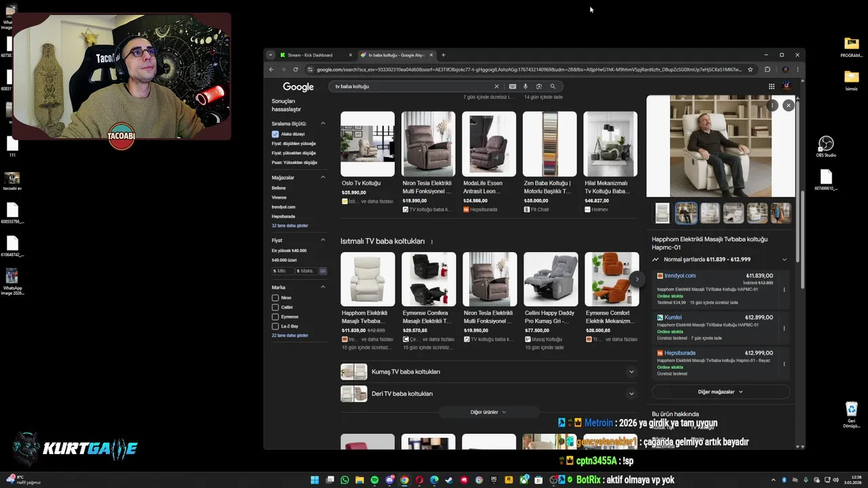Viewport: 868px width, 488px height.
Task: Open OBS Studio desktop shortcut
Action: pyautogui.click(x=826, y=146)
